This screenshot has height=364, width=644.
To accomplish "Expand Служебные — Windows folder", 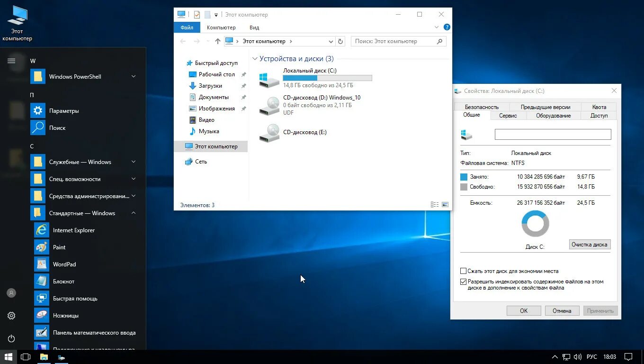I will [x=85, y=162].
